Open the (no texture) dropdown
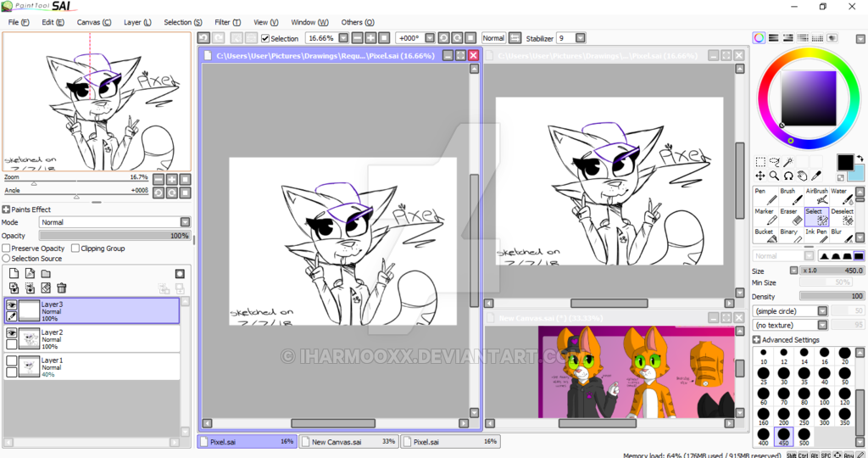 [x=822, y=325]
